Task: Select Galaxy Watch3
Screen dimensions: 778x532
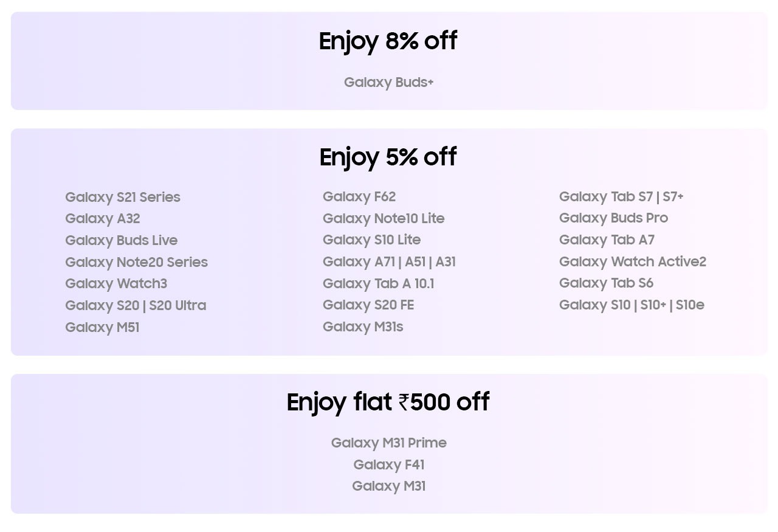Action: coord(116,284)
